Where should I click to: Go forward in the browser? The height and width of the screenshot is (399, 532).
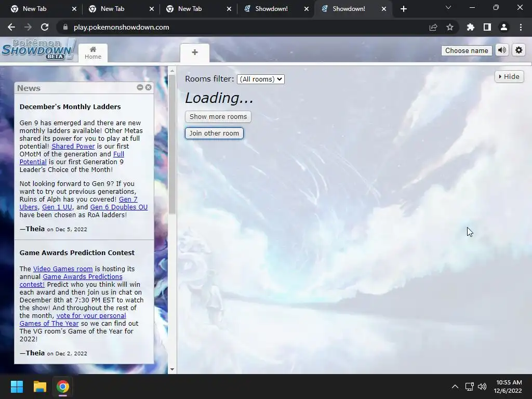[28, 27]
